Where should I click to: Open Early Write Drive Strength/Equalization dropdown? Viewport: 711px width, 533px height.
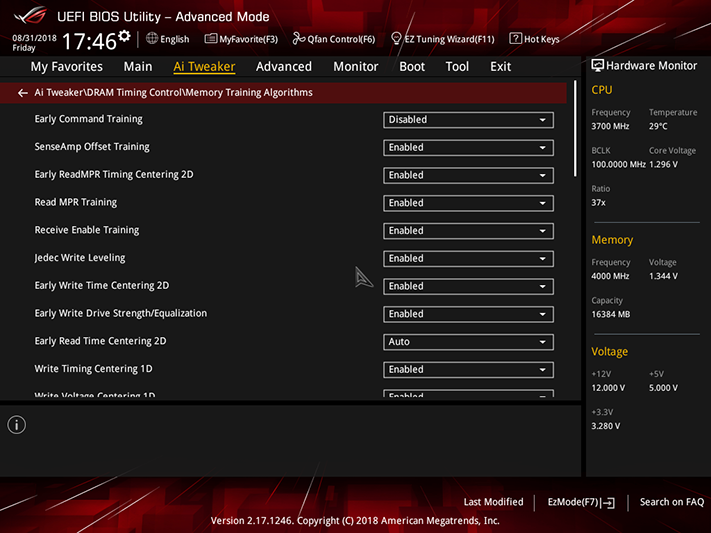468,314
